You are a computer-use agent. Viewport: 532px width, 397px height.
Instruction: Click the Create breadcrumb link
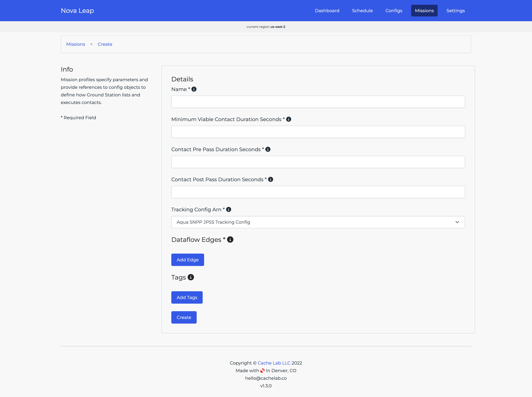pyautogui.click(x=105, y=44)
